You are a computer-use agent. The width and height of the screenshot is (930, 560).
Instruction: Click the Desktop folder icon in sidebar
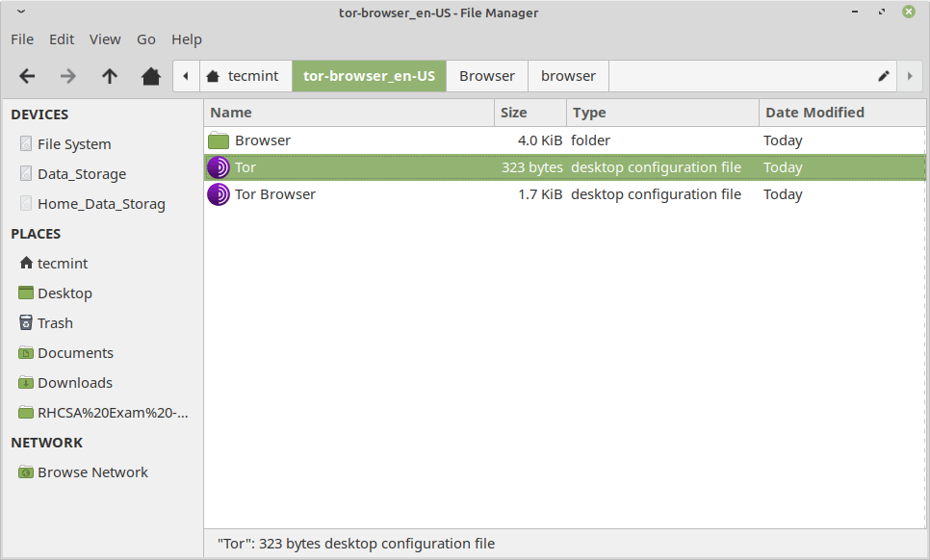(25, 293)
